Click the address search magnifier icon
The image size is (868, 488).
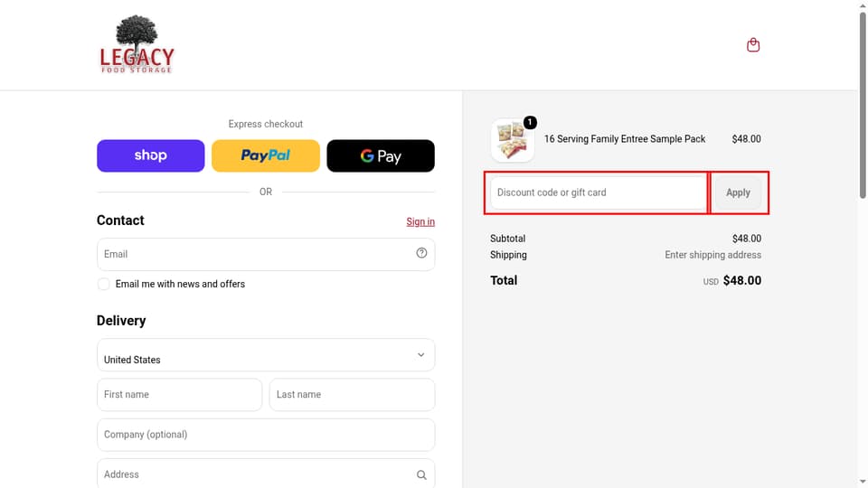tap(421, 474)
